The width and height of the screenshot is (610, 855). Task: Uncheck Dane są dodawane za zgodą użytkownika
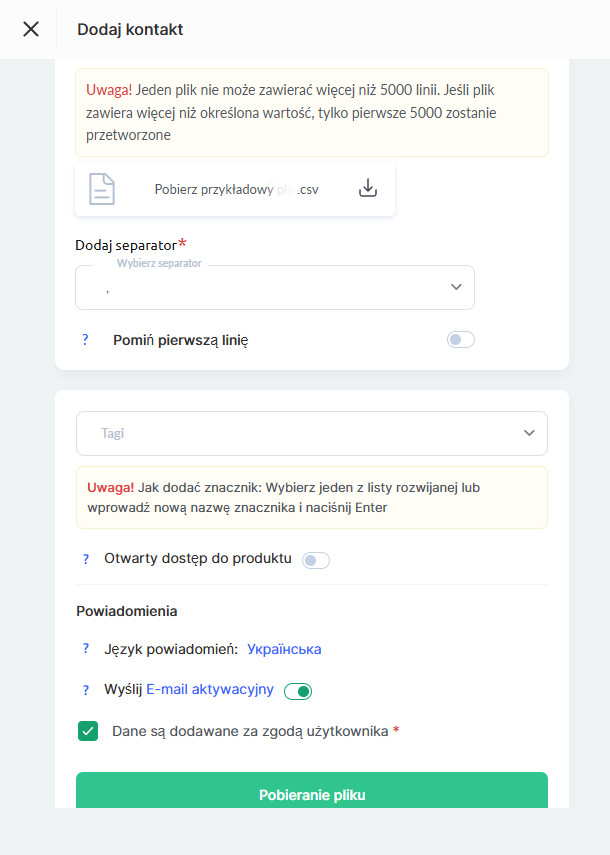pyautogui.click(x=88, y=731)
